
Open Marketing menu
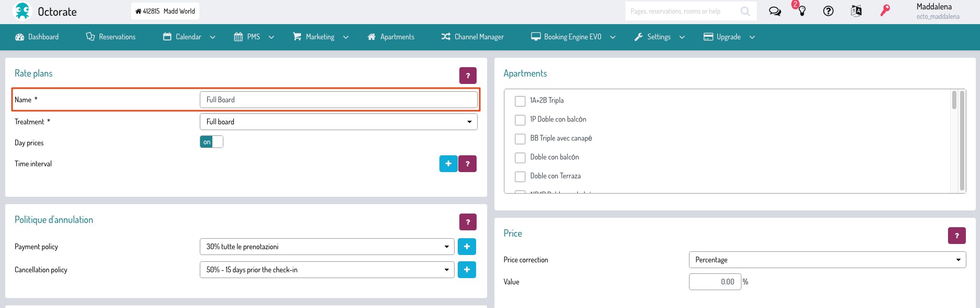[320, 37]
